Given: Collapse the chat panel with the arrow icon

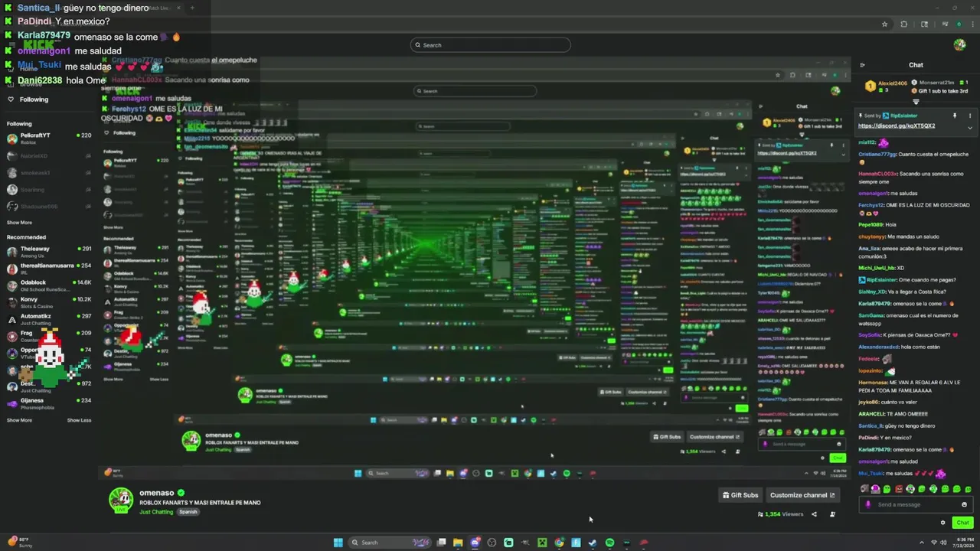Looking at the screenshot, I should click(x=862, y=65).
